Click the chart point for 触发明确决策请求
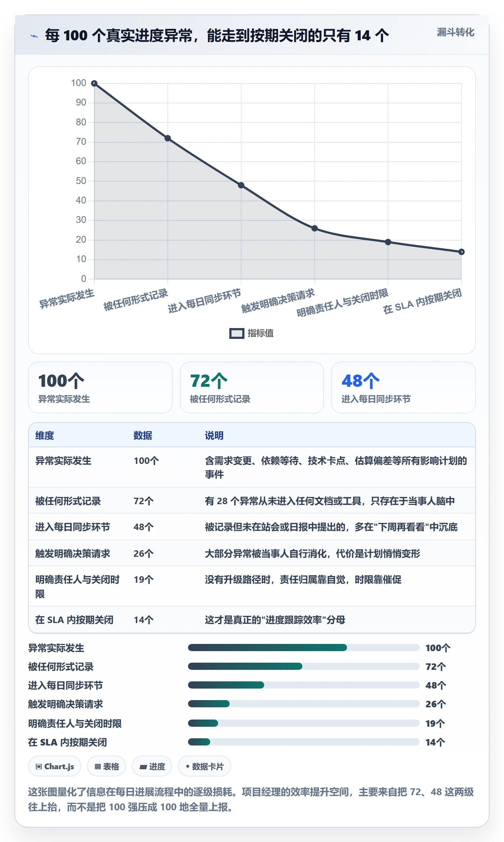Viewport: 504px width, 842px height. coord(315,228)
